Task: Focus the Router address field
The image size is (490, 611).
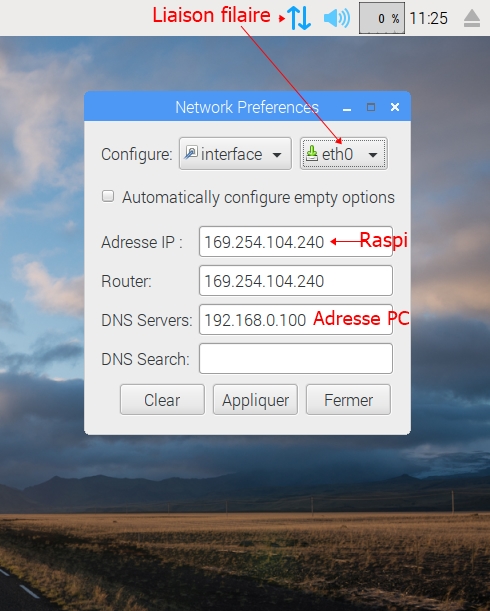Action: coord(295,281)
